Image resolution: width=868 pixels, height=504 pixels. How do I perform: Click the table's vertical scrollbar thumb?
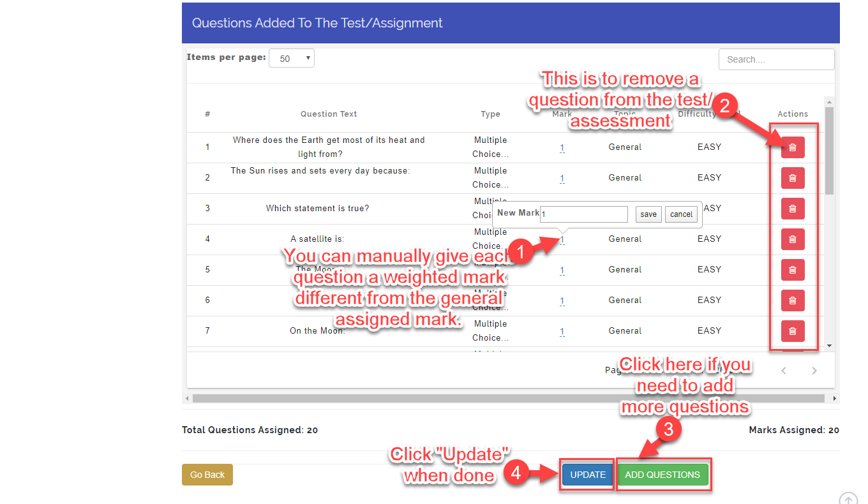pos(829,151)
